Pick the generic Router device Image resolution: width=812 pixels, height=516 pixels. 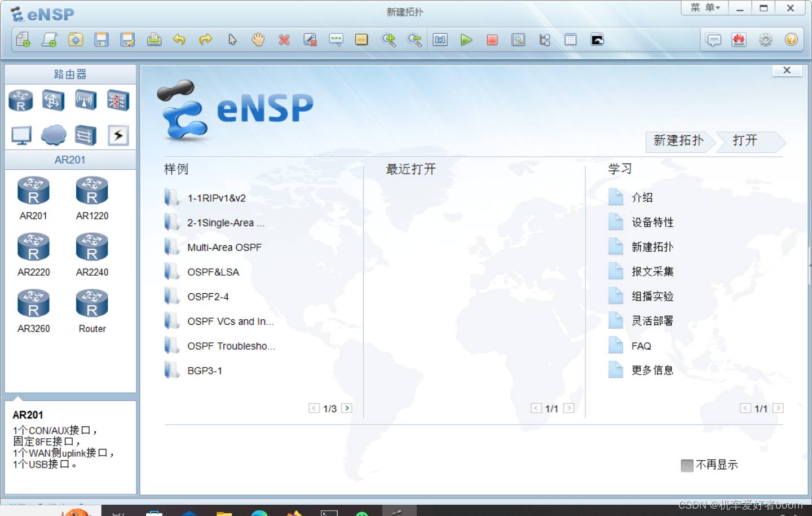(x=92, y=311)
